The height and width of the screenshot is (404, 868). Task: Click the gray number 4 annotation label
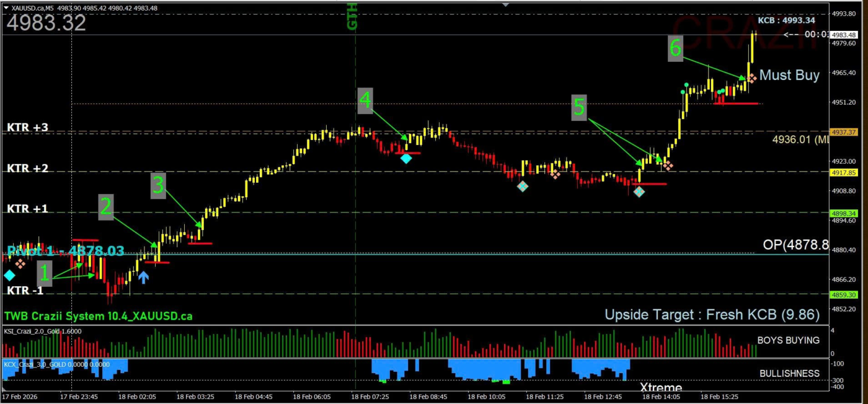pyautogui.click(x=365, y=100)
